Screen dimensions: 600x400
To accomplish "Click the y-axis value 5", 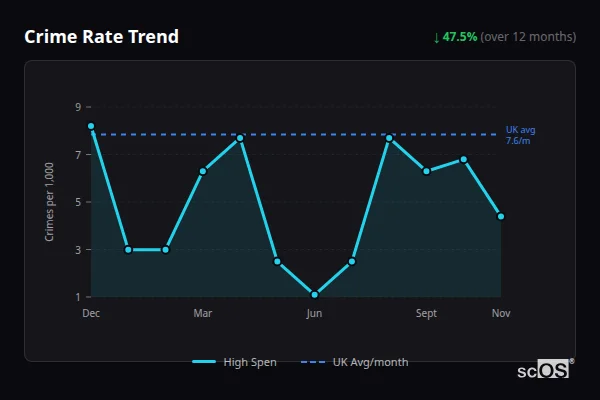I will point(78,202).
